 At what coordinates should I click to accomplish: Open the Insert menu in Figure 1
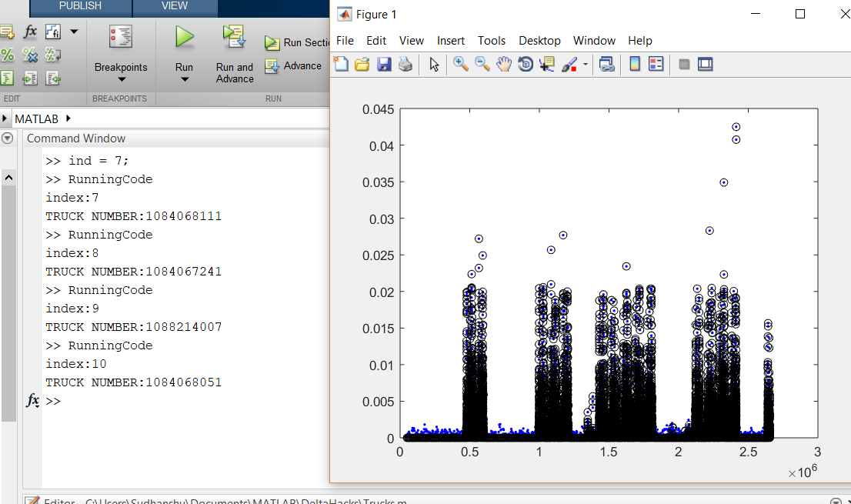(x=451, y=41)
